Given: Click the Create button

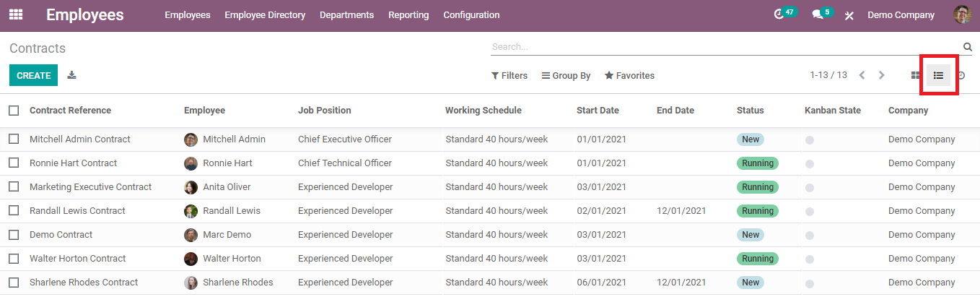Looking at the screenshot, I should (33, 75).
